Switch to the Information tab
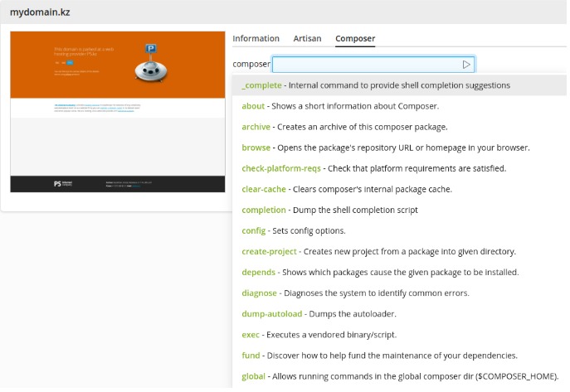This screenshot has height=392, width=570. click(256, 38)
